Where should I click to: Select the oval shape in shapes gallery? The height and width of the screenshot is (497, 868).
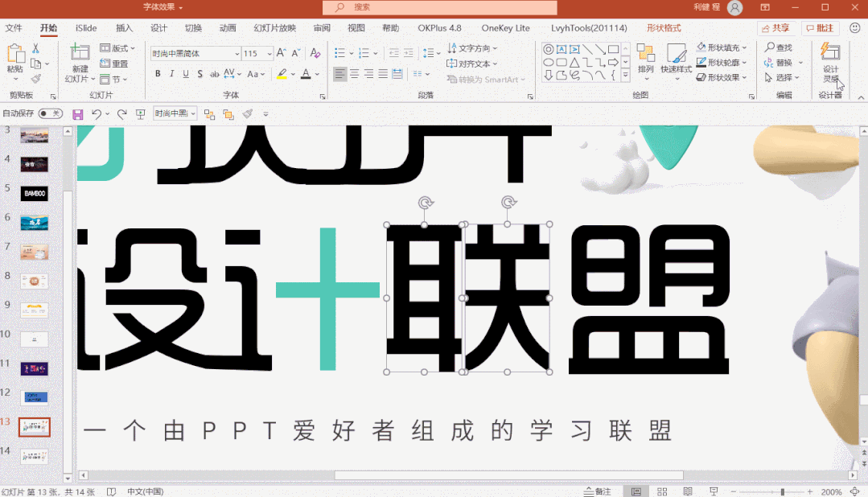click(548, 62)
